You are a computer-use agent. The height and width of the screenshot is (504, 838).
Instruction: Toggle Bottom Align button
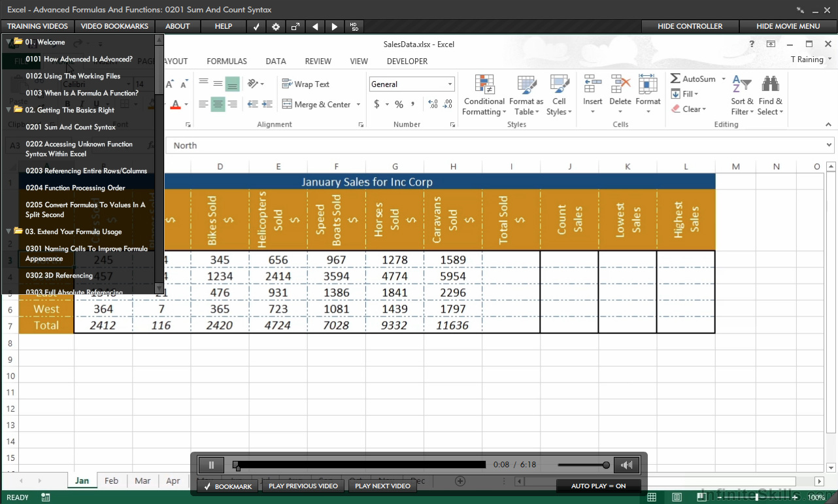point(232,84)
